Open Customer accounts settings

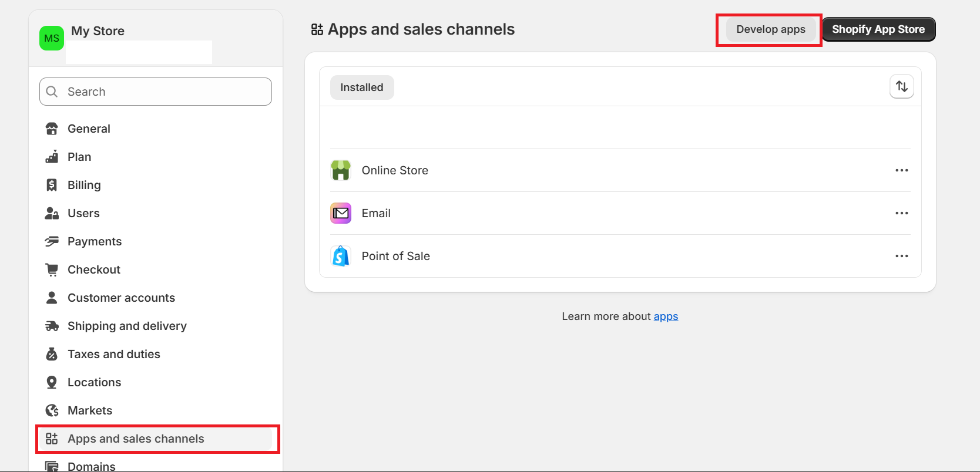click(121, 298)
